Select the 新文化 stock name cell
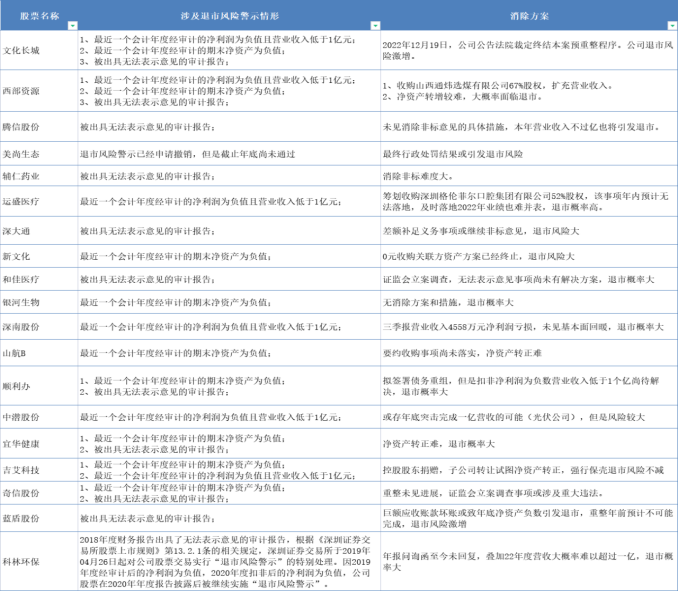The height and width of the screenshot is (592, 678). pos(39,256)
